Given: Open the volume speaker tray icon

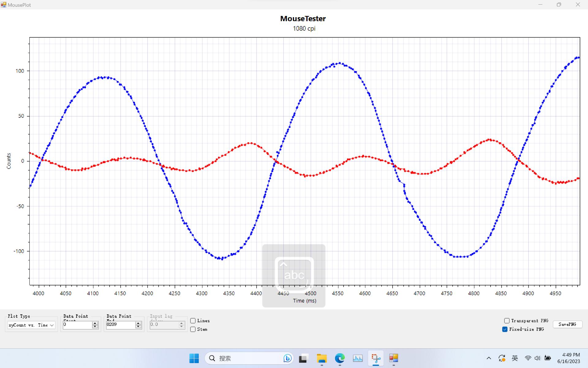Looking at the screenshot, I should tap(537, 358).
